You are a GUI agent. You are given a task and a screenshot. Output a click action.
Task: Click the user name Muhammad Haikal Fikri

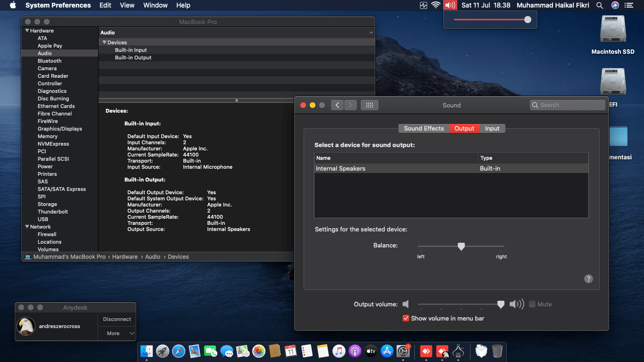[x=553, y=5]
